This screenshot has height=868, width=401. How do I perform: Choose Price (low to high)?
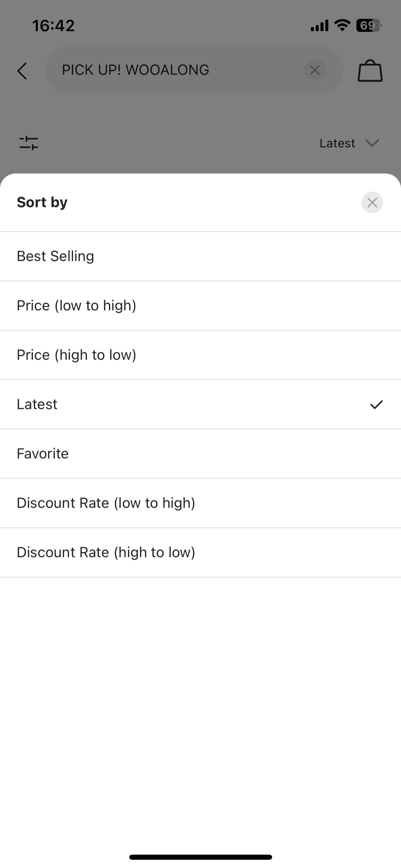pos(200,306)
